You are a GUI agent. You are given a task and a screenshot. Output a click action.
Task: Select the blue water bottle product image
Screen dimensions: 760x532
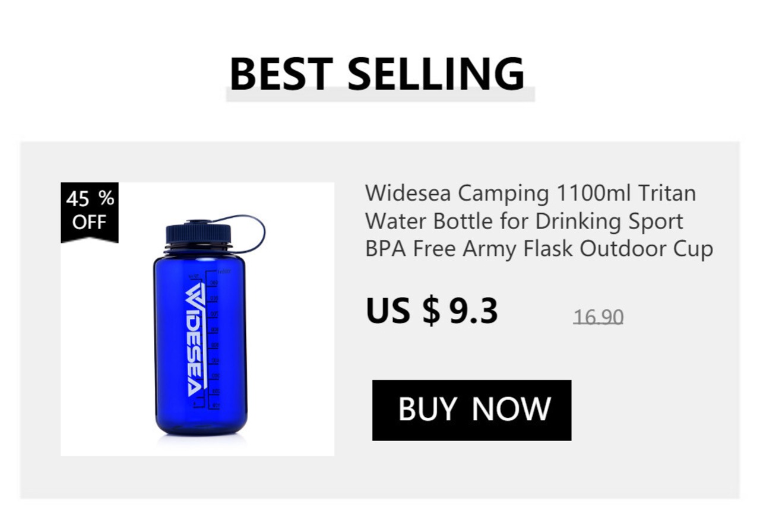click(x=197, y=319)
